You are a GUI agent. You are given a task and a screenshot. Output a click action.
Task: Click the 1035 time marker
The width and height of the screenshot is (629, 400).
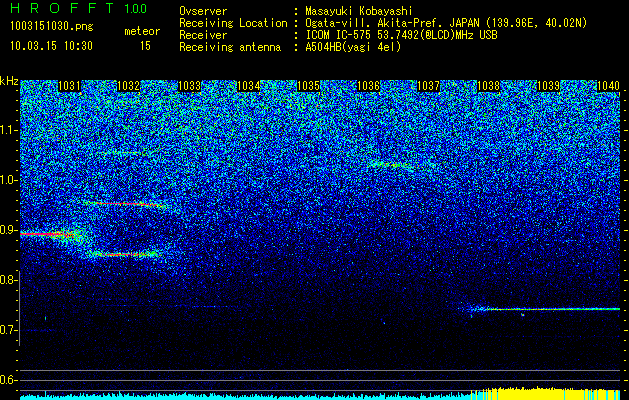[x=308, y=86]
